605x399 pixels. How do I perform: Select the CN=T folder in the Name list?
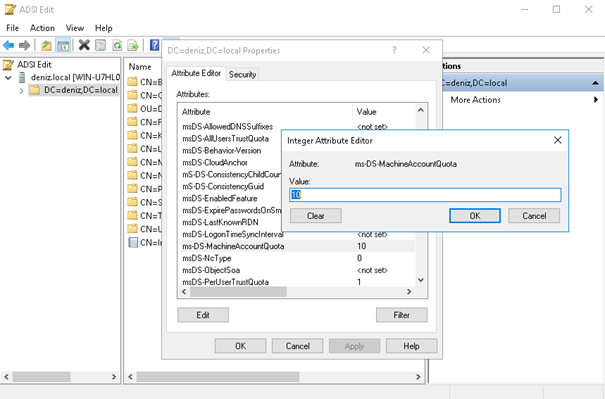click(145, 215)
